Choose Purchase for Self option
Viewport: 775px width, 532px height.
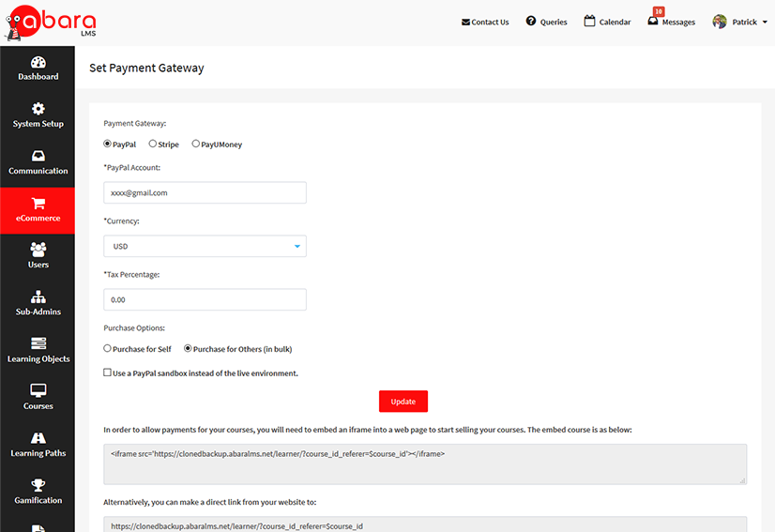107,349
